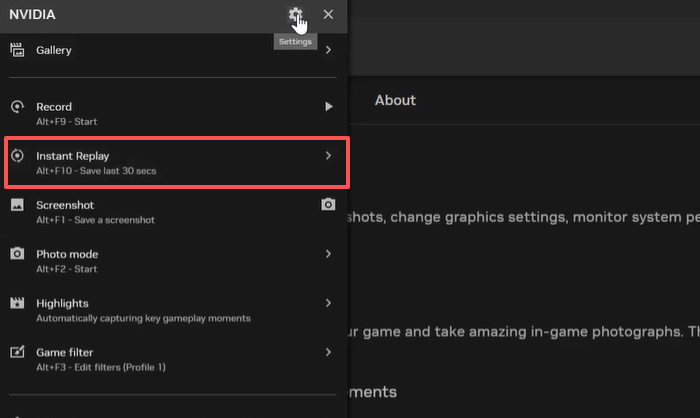Start recording with the play arrow
The image size is (700, 418).
[328, 106]
